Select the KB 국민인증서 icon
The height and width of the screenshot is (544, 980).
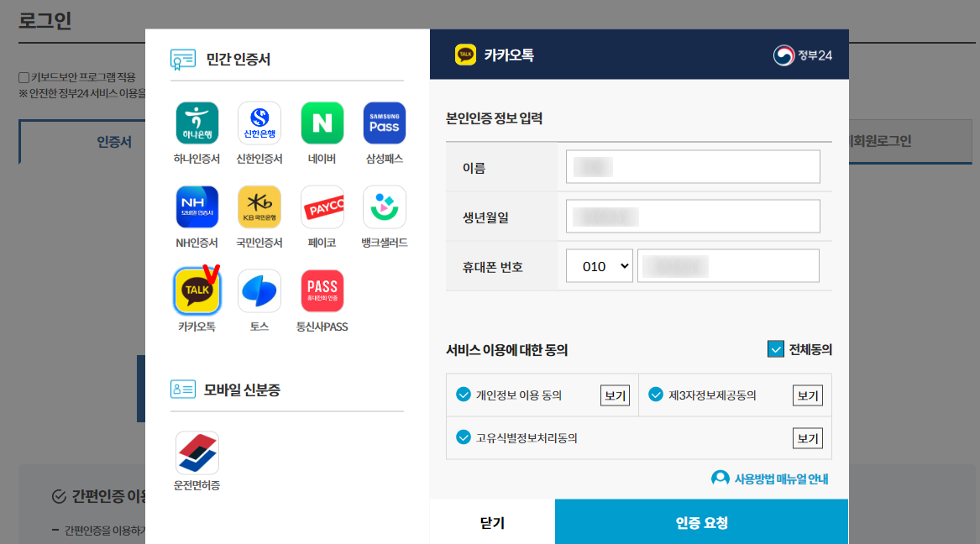(259, 207)
